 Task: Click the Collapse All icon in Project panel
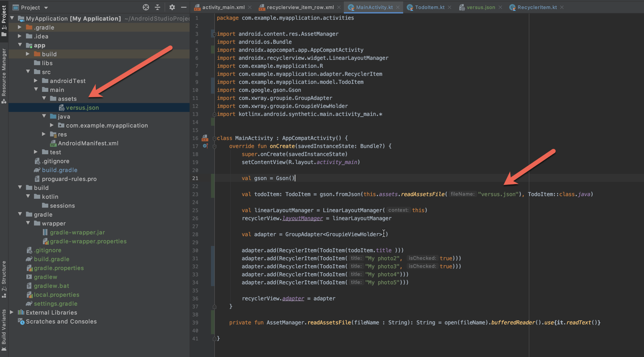click(157, 8)
